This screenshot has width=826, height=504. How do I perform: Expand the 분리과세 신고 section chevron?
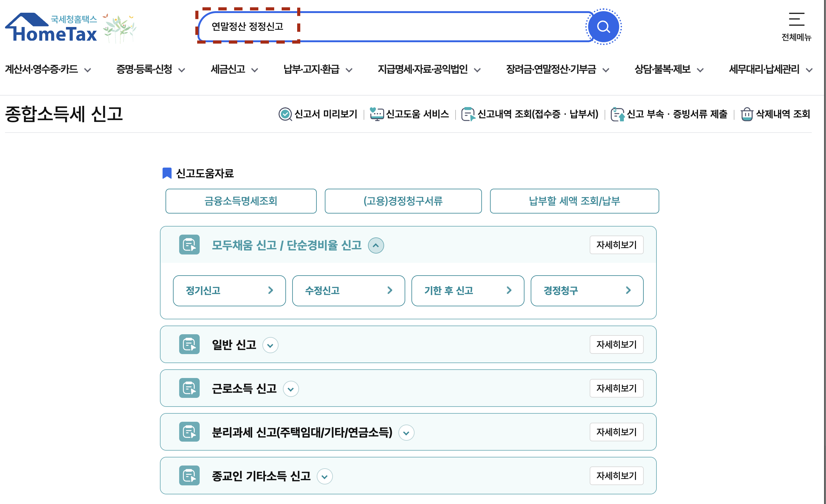(406, 433)
